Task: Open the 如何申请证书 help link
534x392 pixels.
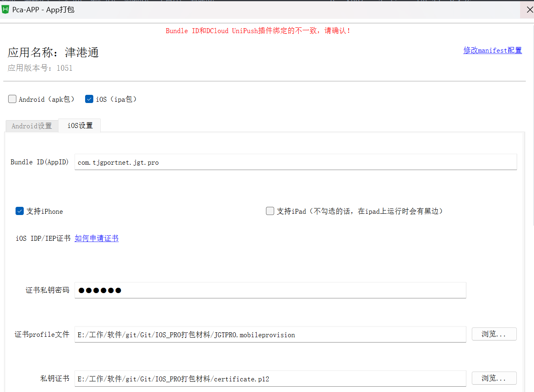Action: click(x=97, y=238)
